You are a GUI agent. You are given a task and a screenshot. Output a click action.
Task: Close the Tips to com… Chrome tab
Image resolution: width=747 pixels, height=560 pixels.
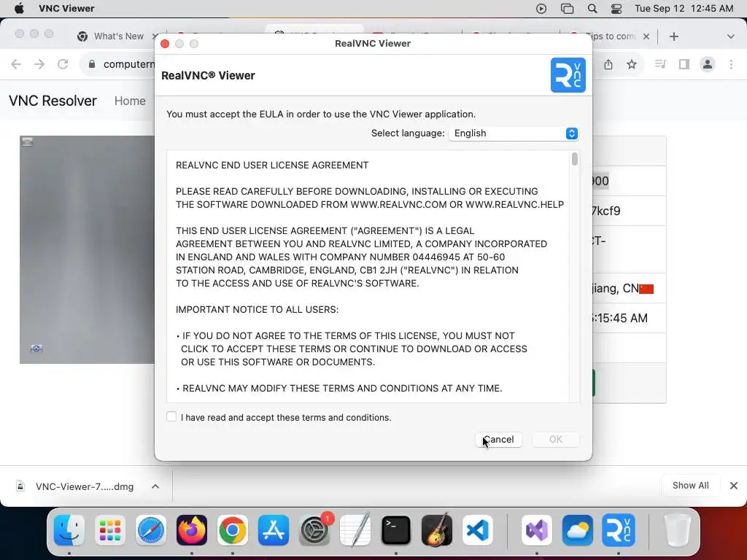(x=646, y=36)
